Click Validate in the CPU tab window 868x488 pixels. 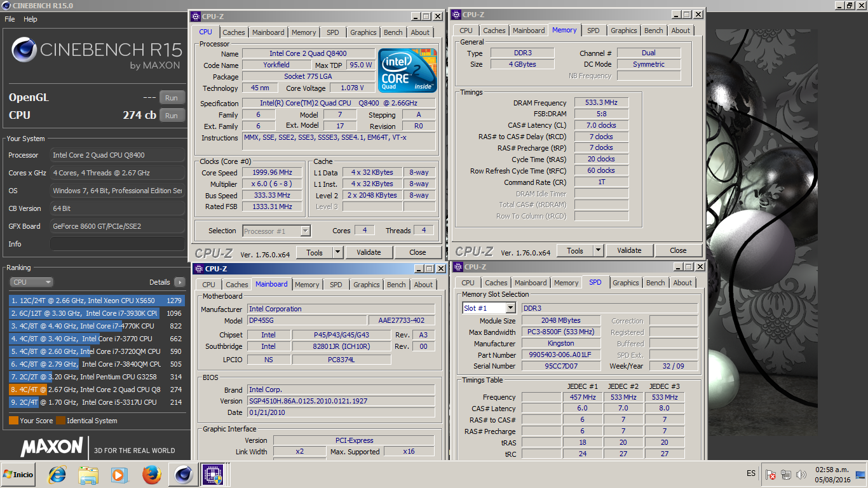point(369,252)
